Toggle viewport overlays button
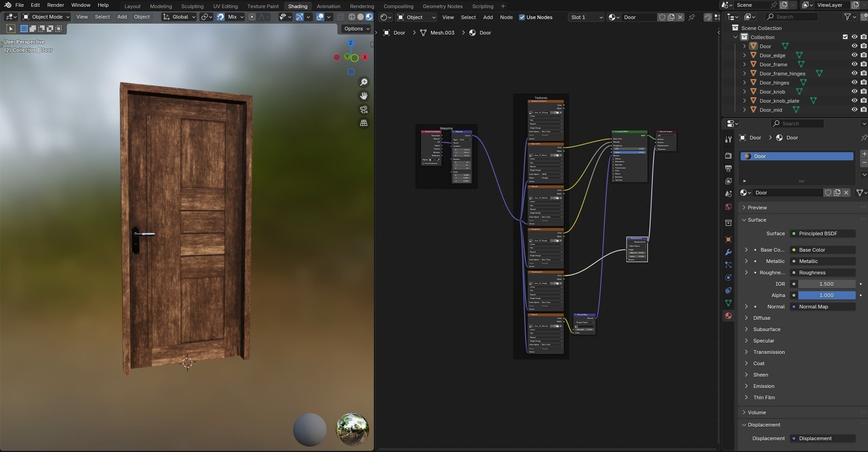The width and height of the screenshot is (868, 452). tap(320, 17)
